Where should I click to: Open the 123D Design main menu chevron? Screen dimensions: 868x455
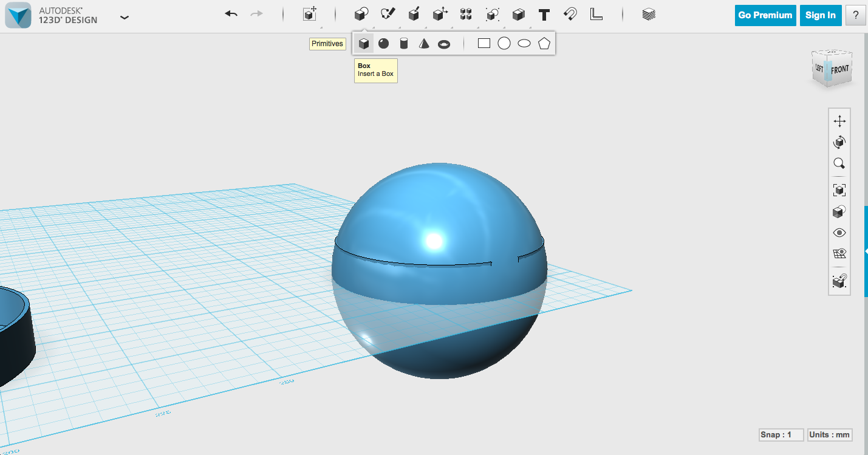[x=125, y=18]
